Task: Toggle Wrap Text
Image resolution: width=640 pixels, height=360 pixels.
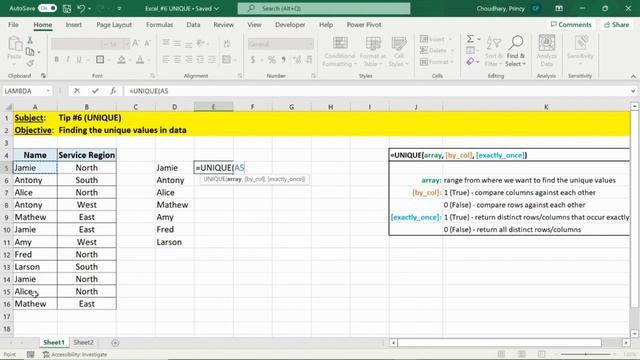Action: click(227, 43)
